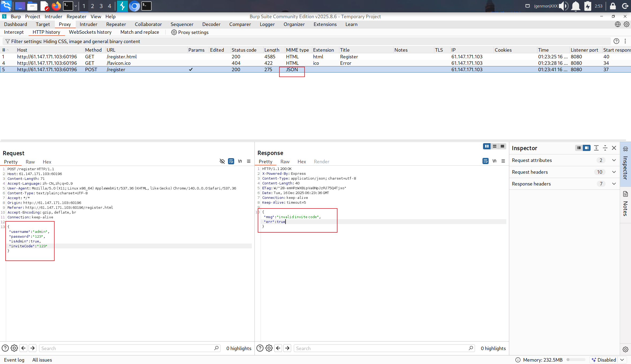This screenshot has height=364, width=631.
Task: Click the filter funnel icon
Action: 7,41
